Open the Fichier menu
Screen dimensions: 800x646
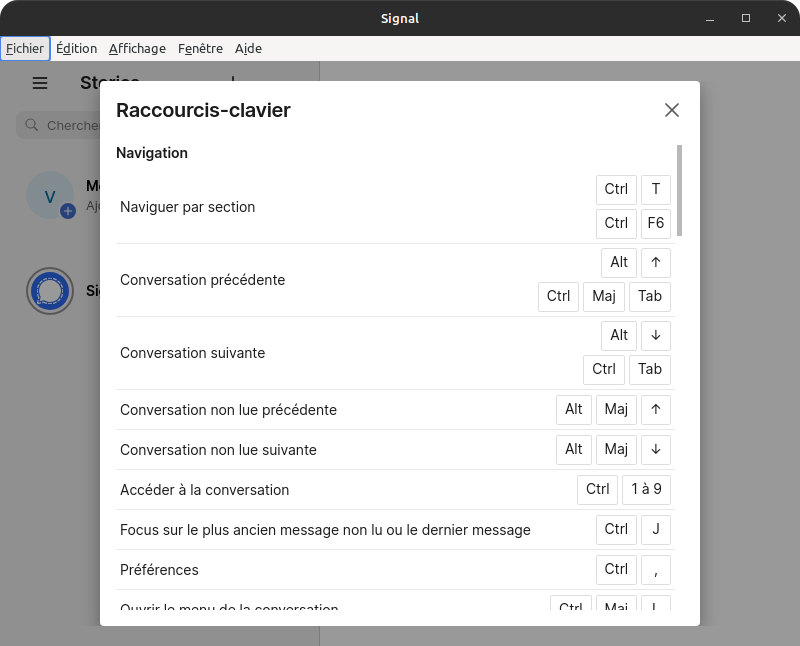(x=25, y=48)
